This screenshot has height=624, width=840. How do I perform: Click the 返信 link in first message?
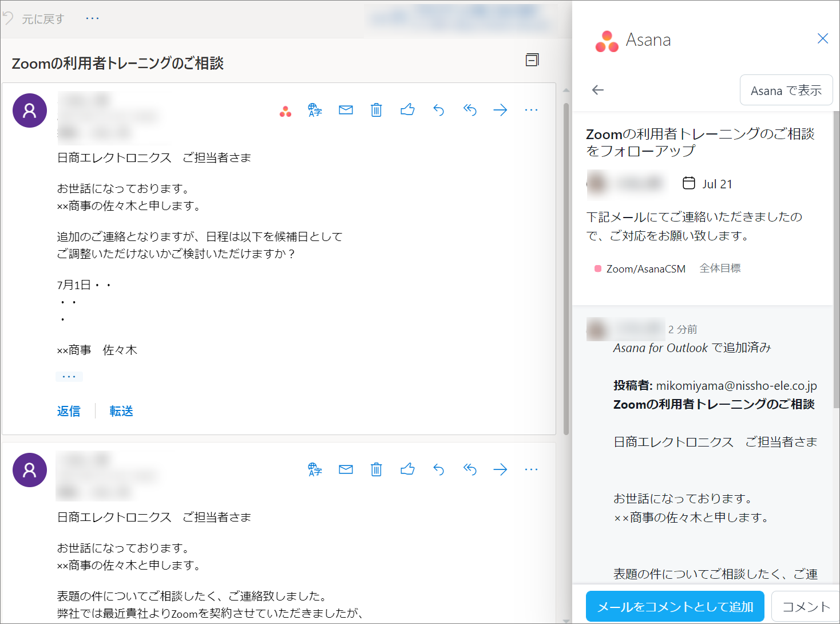[69, 411]
